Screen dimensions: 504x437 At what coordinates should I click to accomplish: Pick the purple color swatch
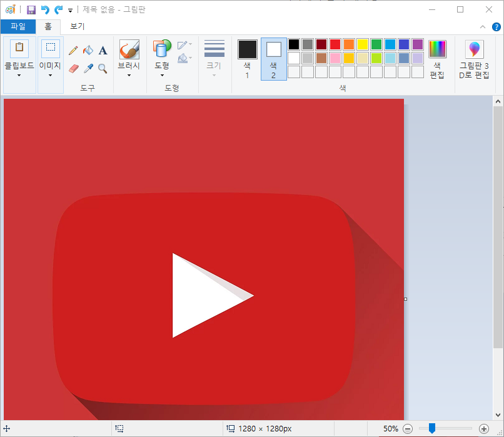pyautogui.click(x=418, y=44)
